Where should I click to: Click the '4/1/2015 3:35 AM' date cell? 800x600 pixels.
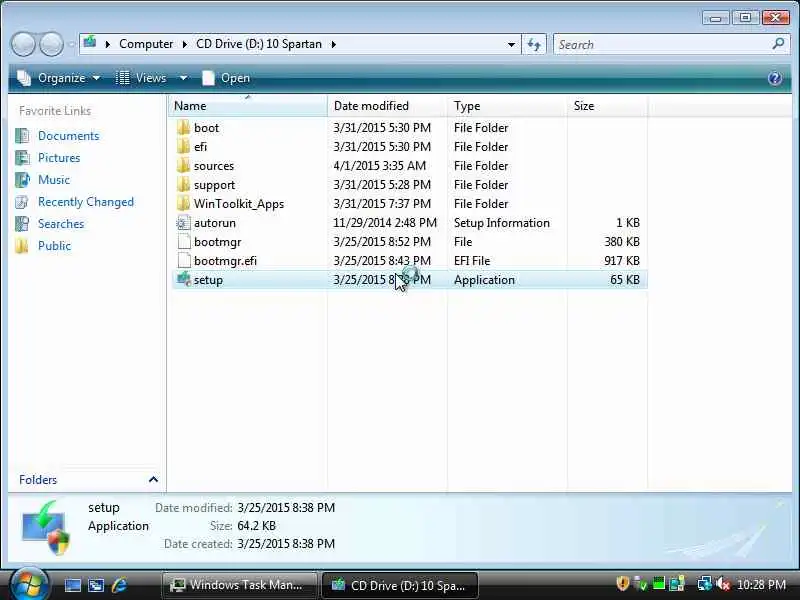point(379,166)
